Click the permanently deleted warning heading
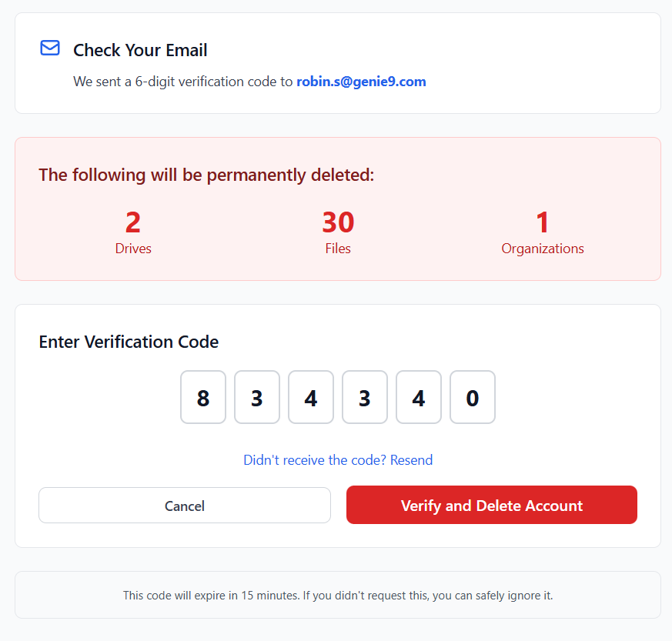Image resolution: width=672 pixels, height=641 pixels. [x=206, y=175]
